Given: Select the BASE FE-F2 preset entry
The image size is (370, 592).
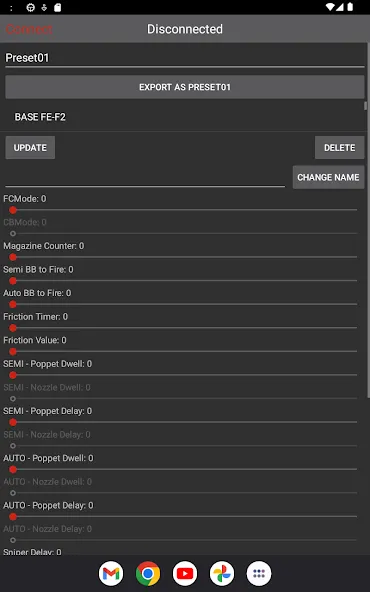Looking at the screenshot, I should click(x=185, y=117).
